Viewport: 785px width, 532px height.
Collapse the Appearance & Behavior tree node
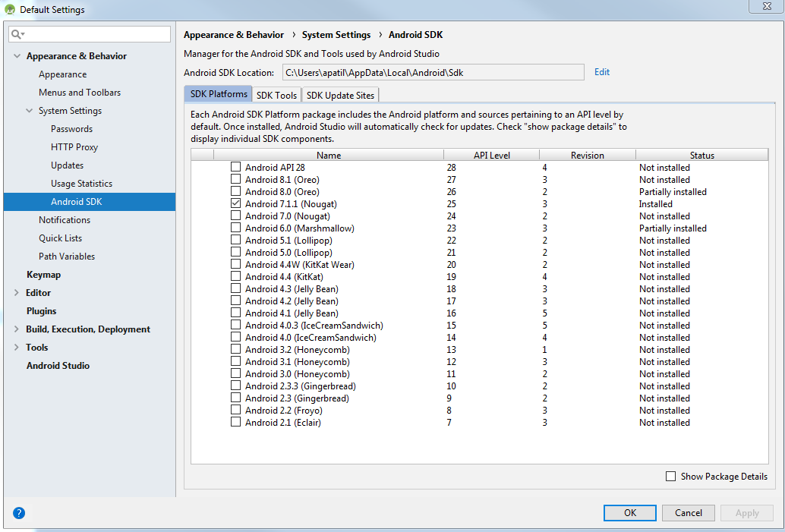17,56
